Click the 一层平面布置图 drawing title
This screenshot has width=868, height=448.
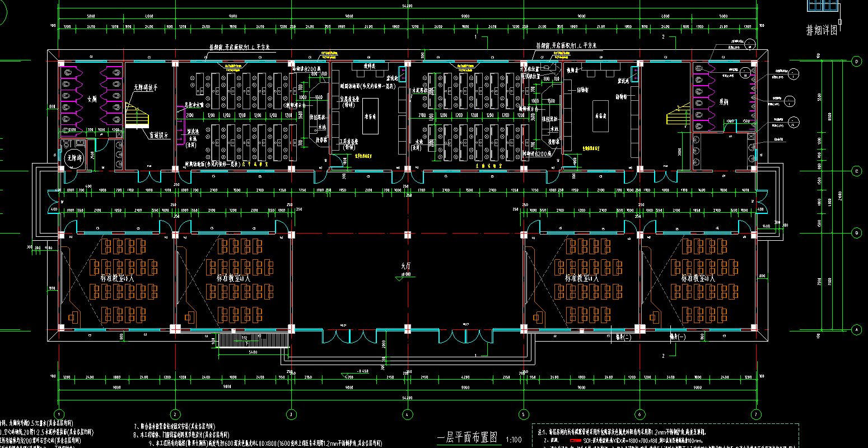coord(467,438)
